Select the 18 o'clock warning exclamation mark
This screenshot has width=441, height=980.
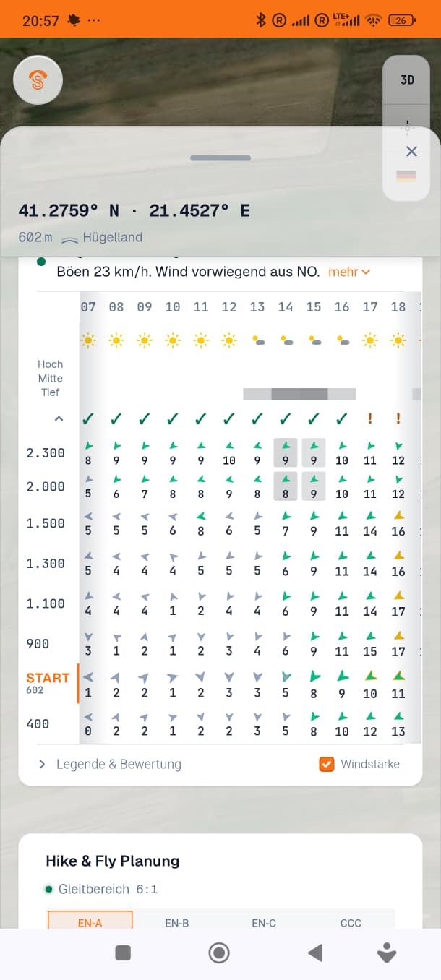(398, 418)
